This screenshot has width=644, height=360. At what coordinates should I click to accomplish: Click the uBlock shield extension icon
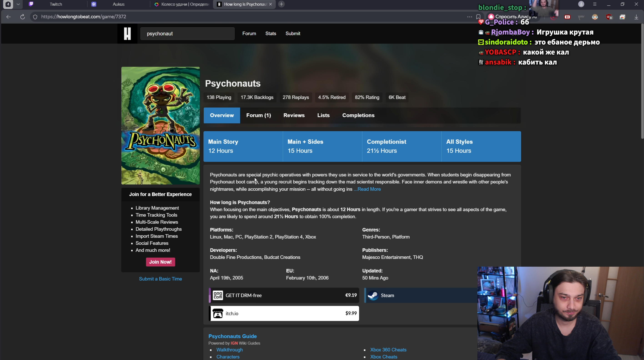(609, 17)
